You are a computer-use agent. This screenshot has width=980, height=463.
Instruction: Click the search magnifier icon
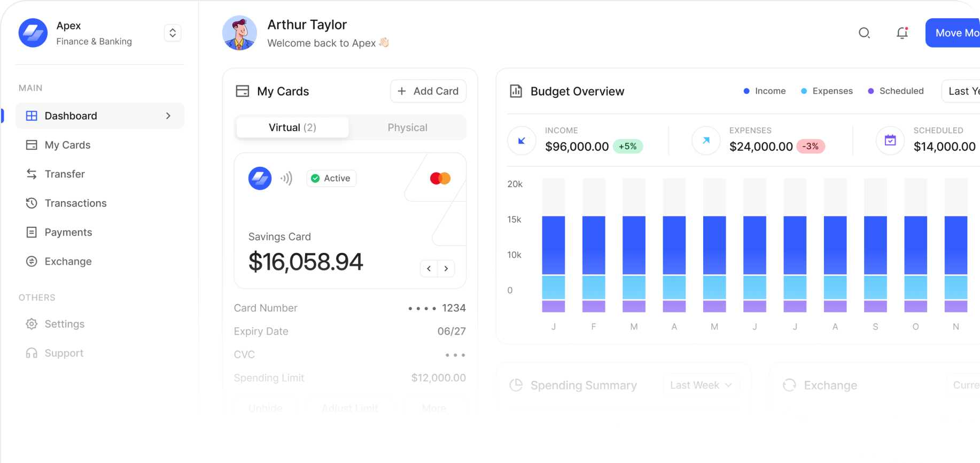(864, 33)
